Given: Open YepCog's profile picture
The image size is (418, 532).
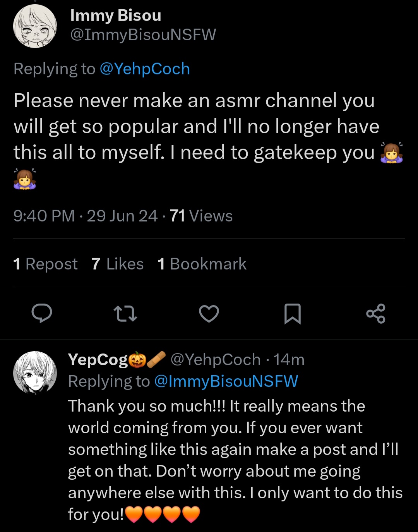Looking at the screenshot, I should tap(35, 372).
